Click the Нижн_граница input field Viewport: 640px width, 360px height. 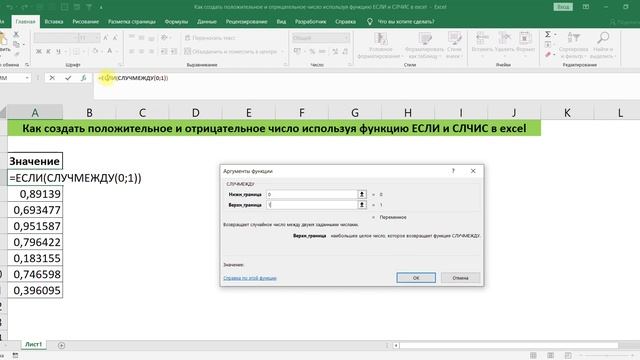[x=312, y=194]
